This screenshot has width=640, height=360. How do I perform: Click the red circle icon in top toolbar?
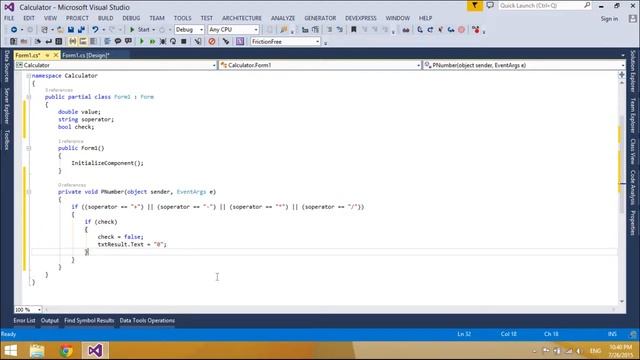462,30
